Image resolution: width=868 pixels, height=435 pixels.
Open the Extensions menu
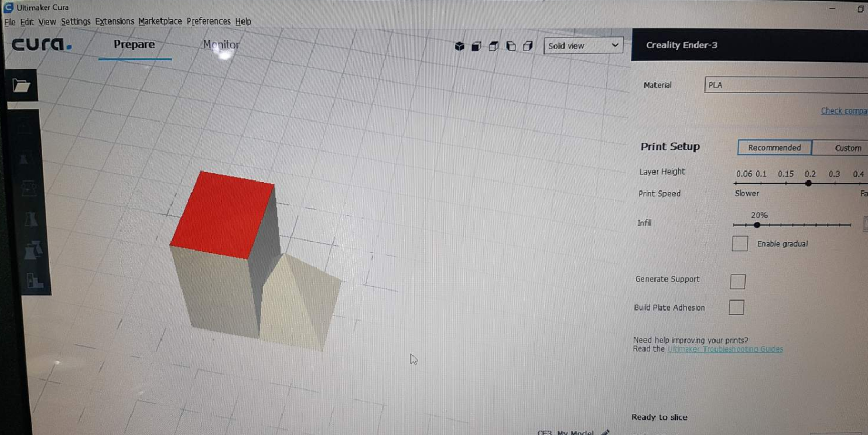click(x=114, y=22)
